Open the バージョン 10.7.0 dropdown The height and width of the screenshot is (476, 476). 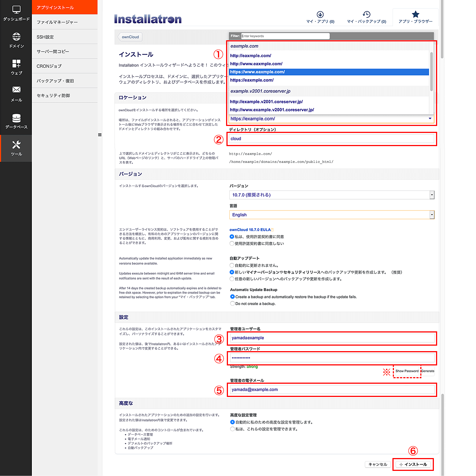[x=332, y=195]
